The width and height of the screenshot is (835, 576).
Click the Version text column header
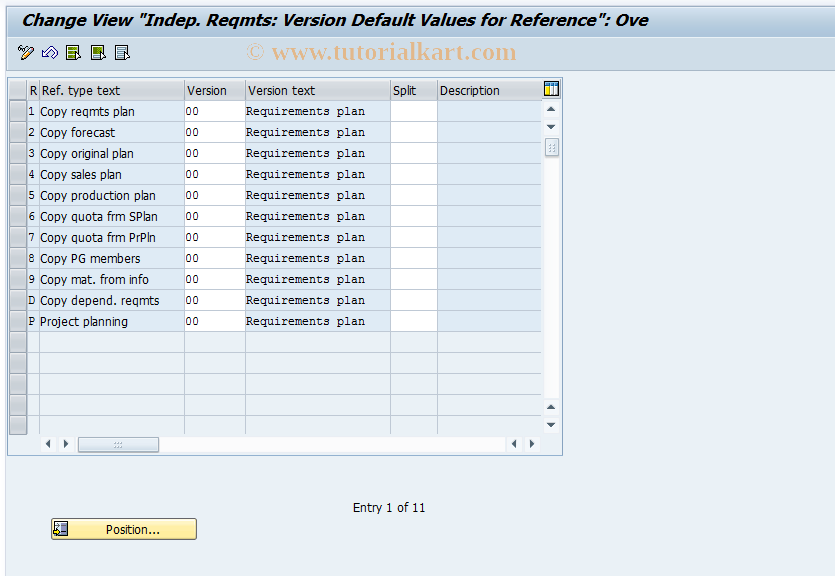(318, 90)
